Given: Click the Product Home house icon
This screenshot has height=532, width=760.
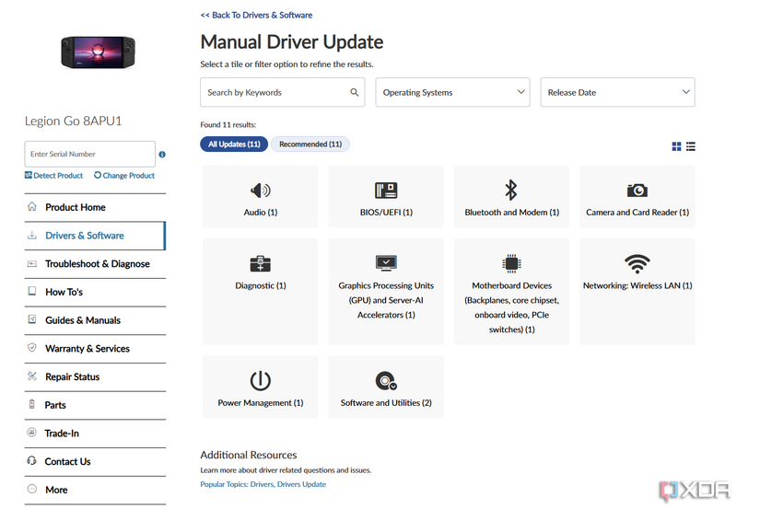Looking at the screenshot, I should pyautogui.click(x=32, y=207).
